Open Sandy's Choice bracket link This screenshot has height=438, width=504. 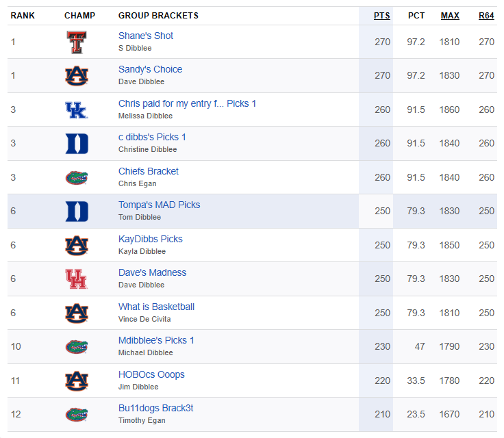pos(150,69)
